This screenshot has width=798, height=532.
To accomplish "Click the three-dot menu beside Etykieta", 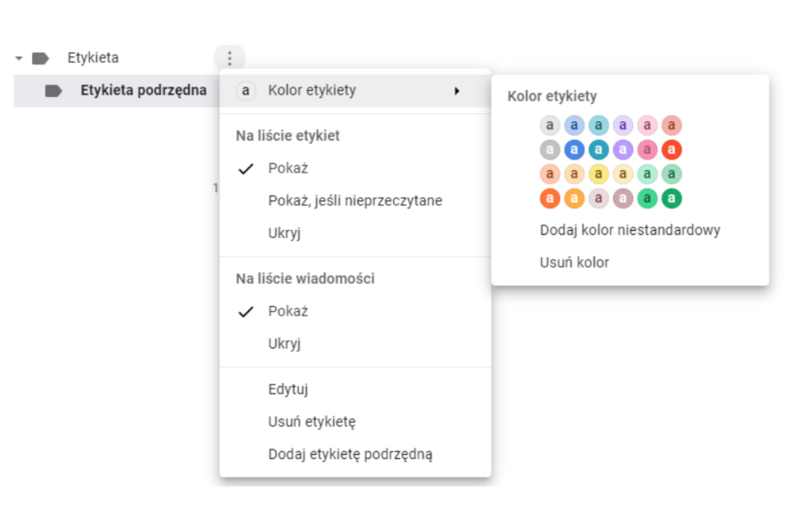I will pyautogui.click(x=230, y=59).
